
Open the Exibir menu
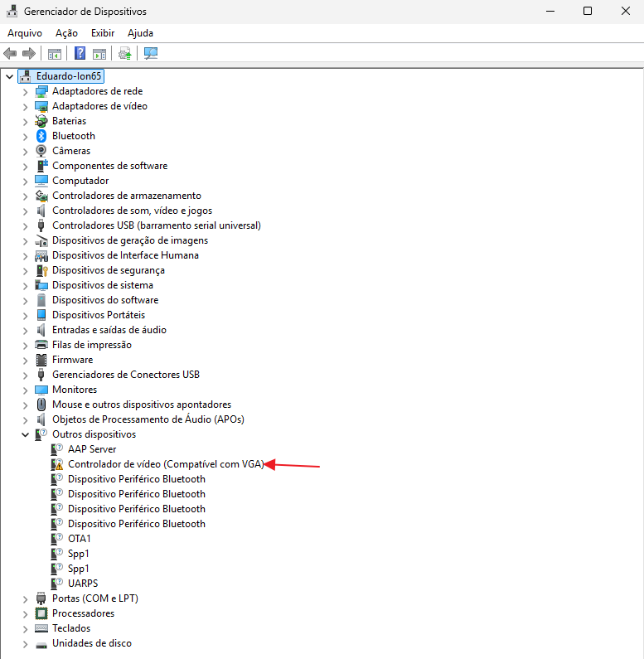tap(103, 33)
